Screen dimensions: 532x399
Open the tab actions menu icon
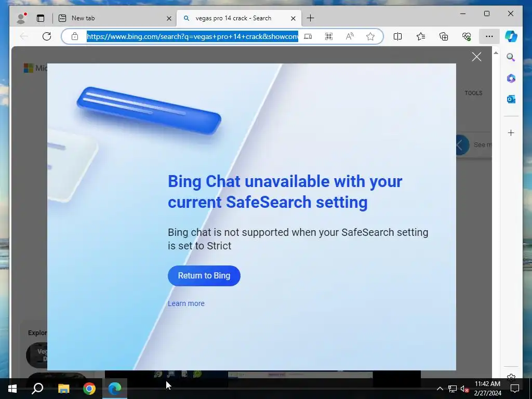41,18
